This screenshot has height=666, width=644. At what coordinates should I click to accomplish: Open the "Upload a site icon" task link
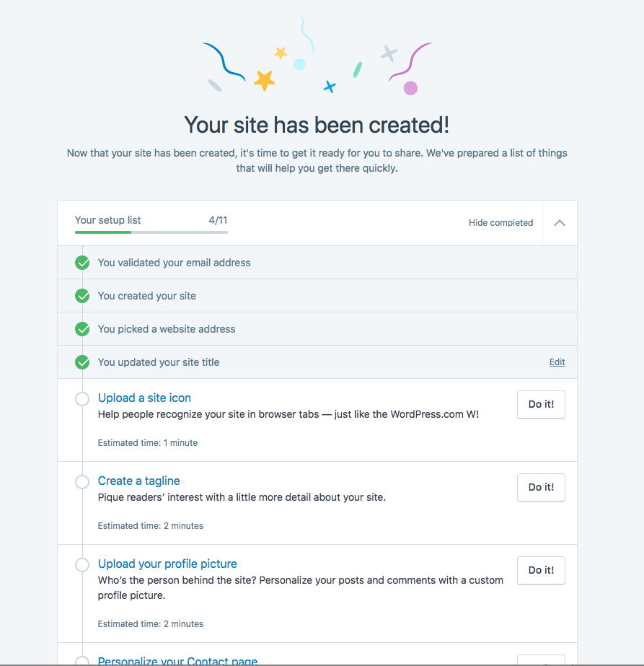pyautogui.click(x=144, y=398)
